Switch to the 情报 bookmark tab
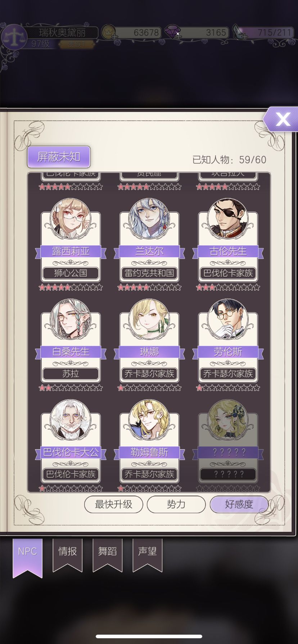 [x=68, y=555]
